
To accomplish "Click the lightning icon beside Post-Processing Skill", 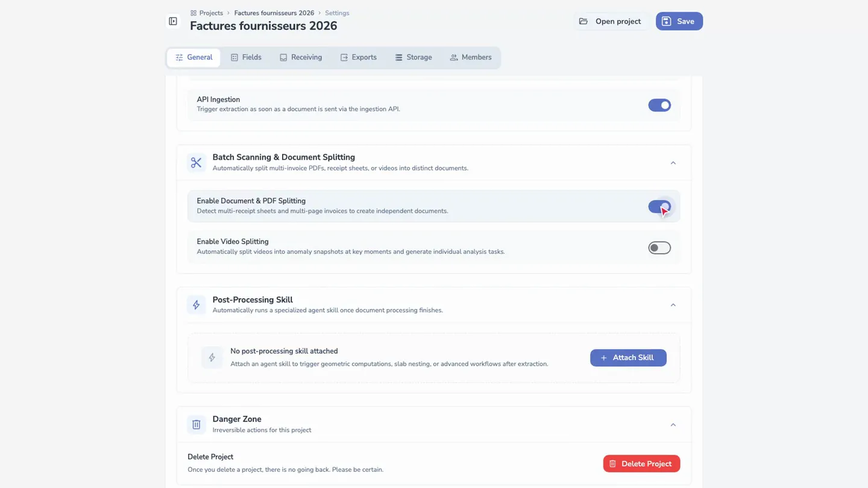I will pyautogui.click(x=196, y=305).
